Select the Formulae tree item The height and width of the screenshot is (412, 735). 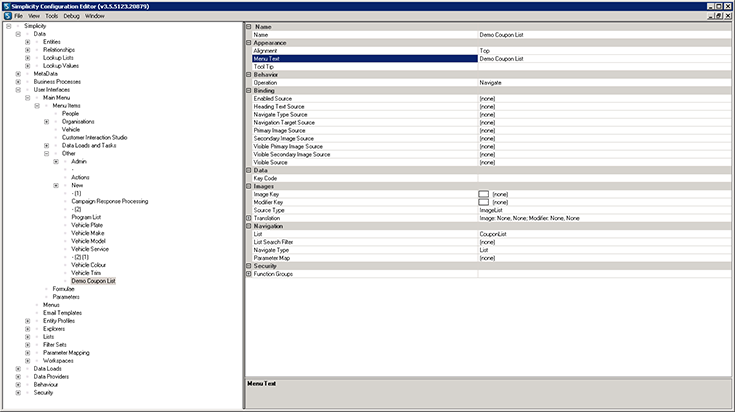(63, 289)
